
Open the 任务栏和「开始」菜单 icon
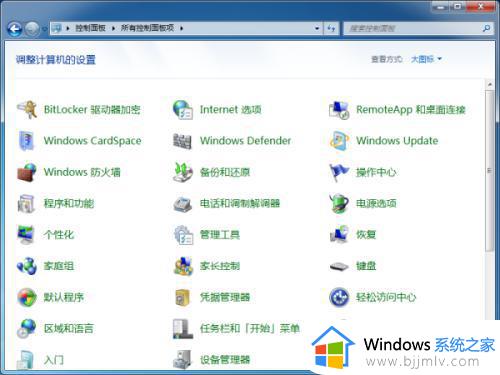coord(183,329)
